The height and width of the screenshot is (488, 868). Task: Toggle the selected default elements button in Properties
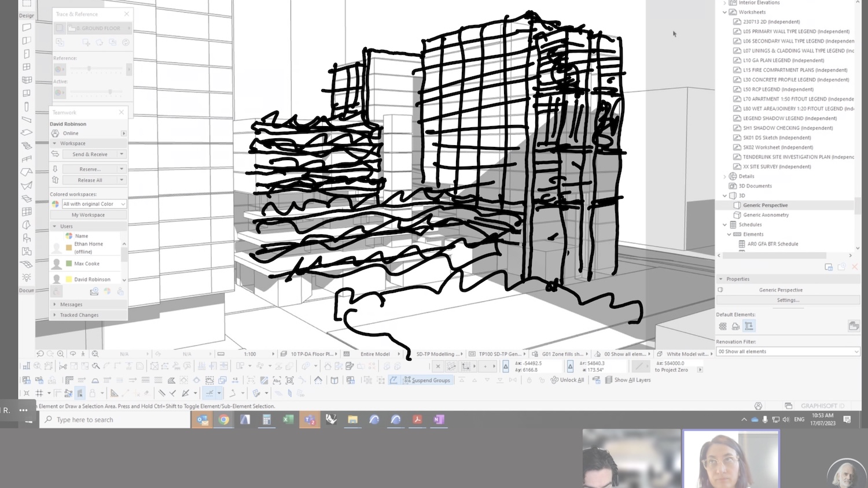point(749,326)
